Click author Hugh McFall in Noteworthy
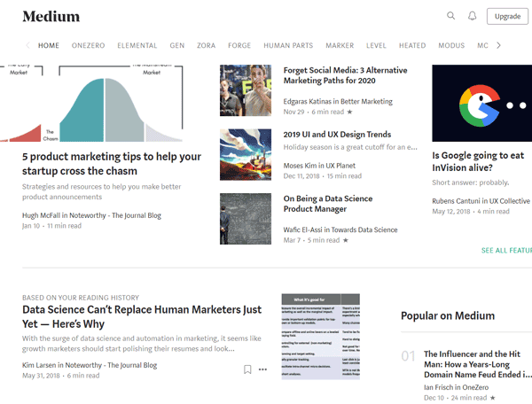The width and height of the screenshot is (532, 404). (x=91, y=215)
